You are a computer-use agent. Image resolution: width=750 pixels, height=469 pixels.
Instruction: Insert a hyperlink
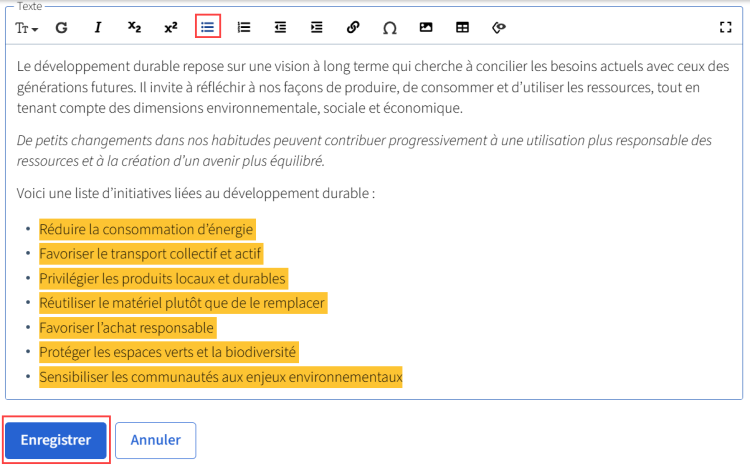[353, 28]
